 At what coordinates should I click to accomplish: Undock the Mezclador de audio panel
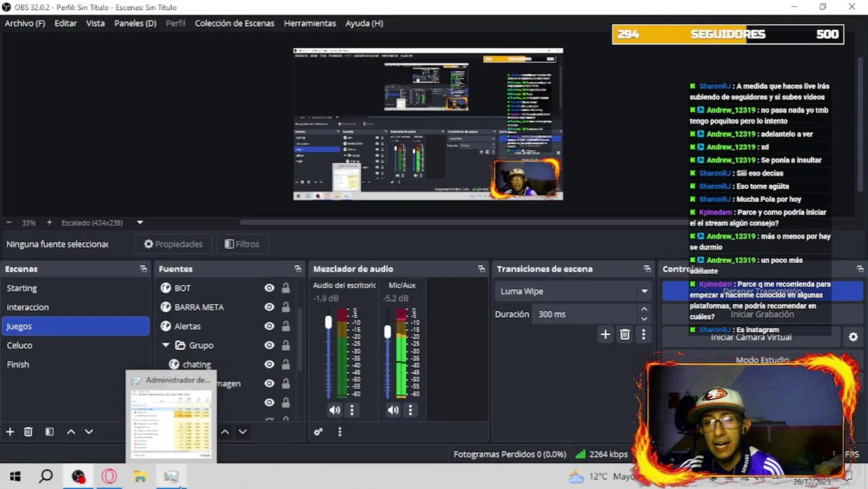(x=482, y=269)
